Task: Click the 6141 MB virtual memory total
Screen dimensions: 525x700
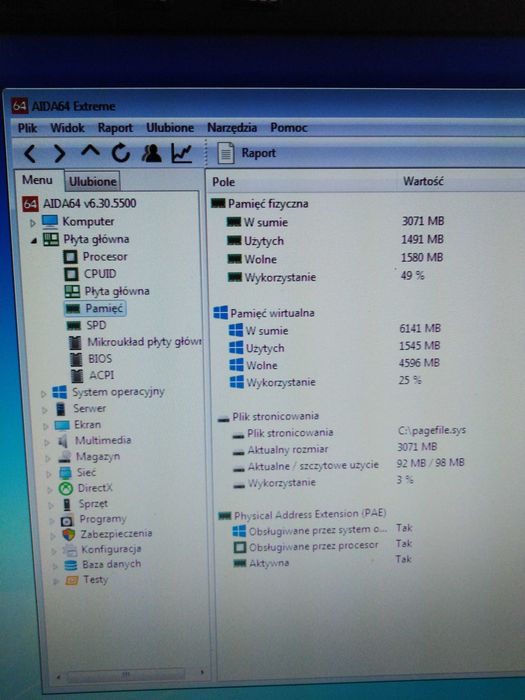Action: [x=420, y=329]
